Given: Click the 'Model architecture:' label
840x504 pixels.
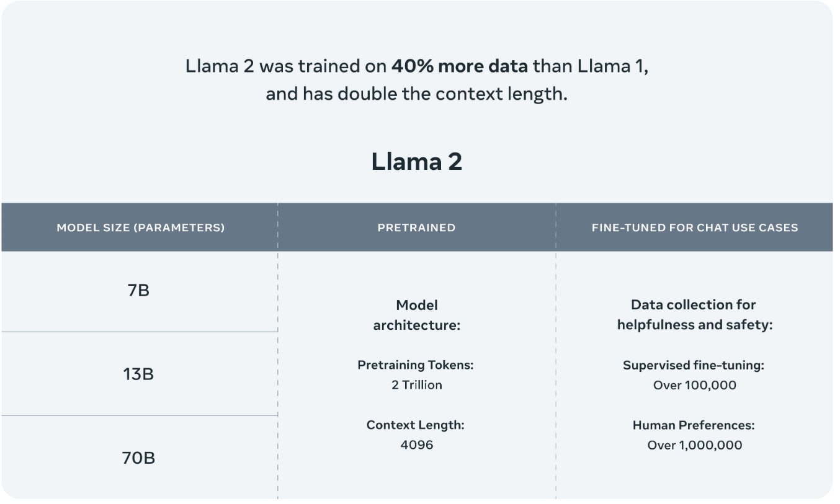Looking at the screenshot, I should (416, 315).
